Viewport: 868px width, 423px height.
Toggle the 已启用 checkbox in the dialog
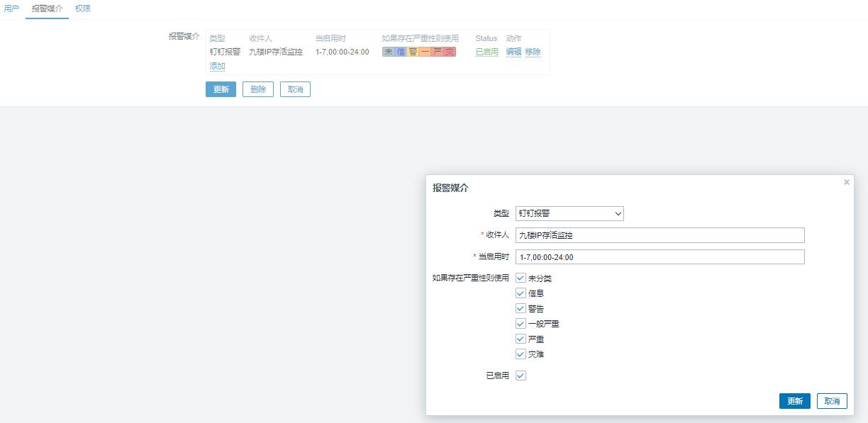click(x=521, y=376)
